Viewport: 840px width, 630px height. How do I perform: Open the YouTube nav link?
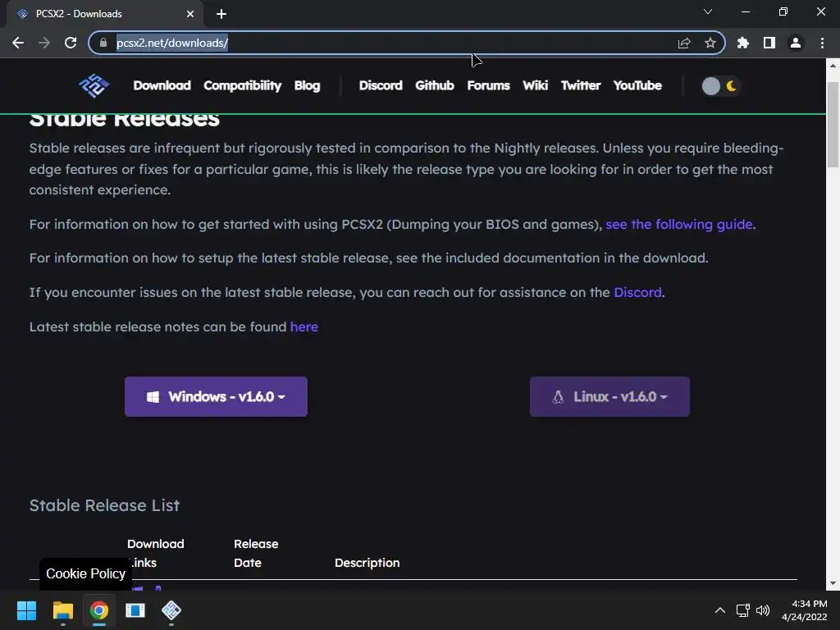tap(637, 85)
